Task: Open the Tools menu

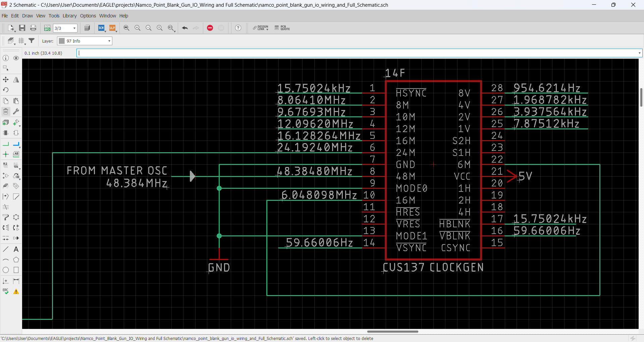Action: [54, 16]
